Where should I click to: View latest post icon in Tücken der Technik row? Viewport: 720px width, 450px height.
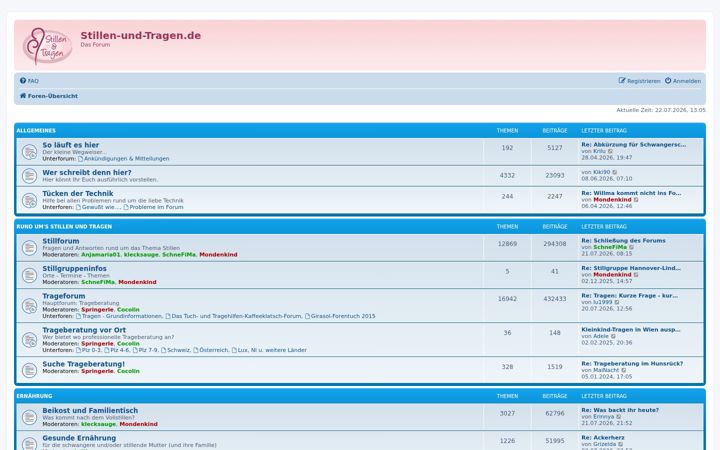pyautogui.click(x=636, y=200)
